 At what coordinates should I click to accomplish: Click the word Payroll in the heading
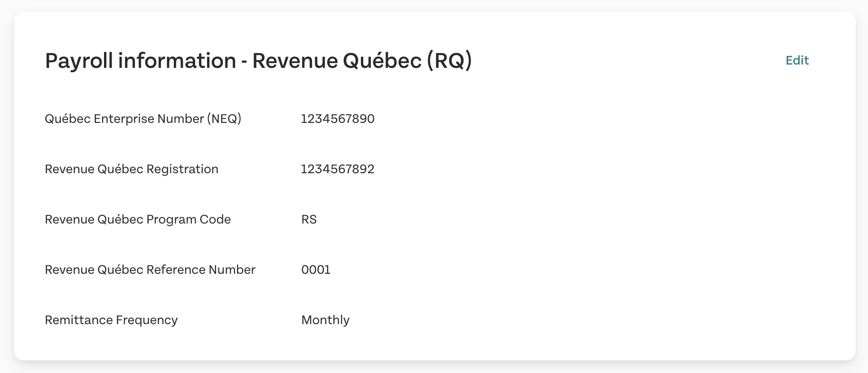[79, 61]
